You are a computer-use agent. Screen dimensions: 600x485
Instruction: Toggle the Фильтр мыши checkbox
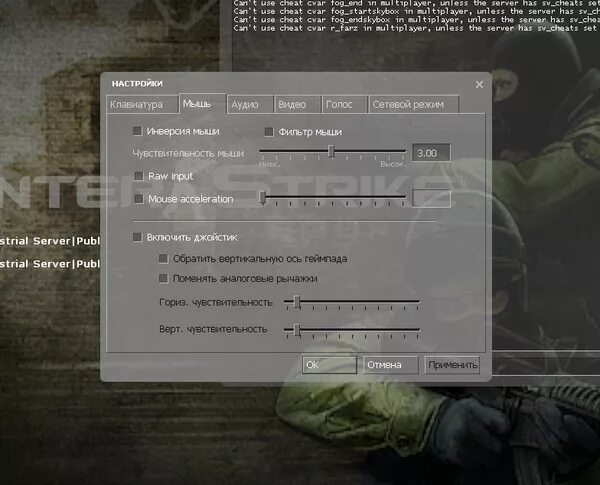coord(269,132)
